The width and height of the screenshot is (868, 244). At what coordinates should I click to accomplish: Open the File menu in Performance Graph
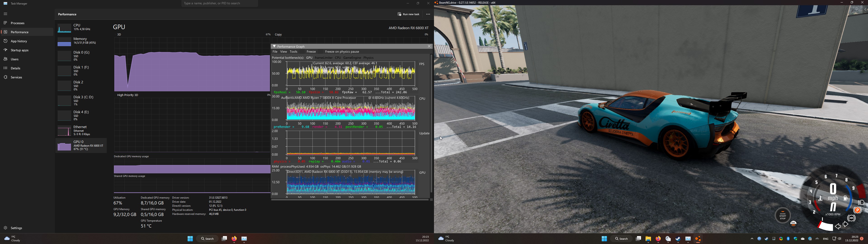275,52
